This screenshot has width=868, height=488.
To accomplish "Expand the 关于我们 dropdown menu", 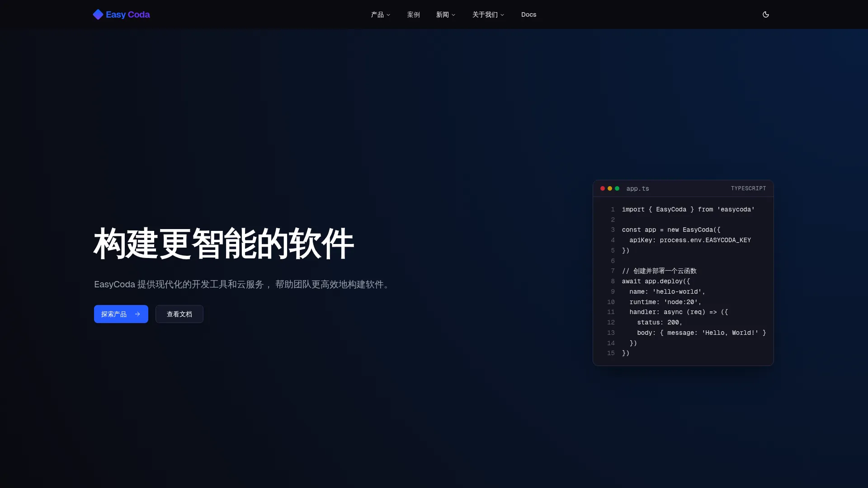I will pyautogui.click(x=488, y=14).
